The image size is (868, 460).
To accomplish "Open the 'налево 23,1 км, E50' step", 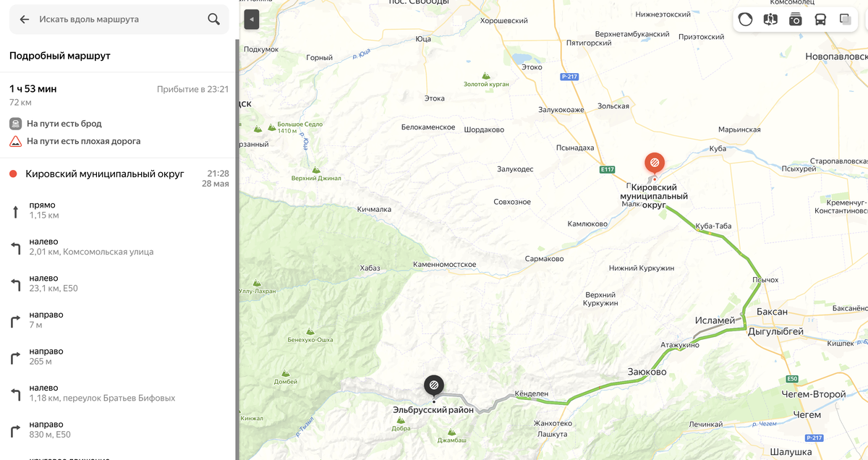I will [x=119, y=284].
